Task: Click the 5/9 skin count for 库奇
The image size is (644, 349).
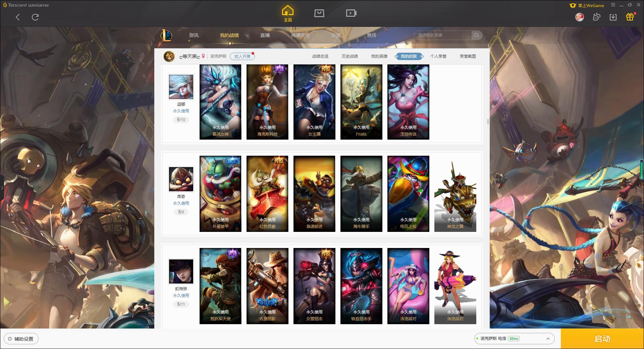Action: coord(181,212)
